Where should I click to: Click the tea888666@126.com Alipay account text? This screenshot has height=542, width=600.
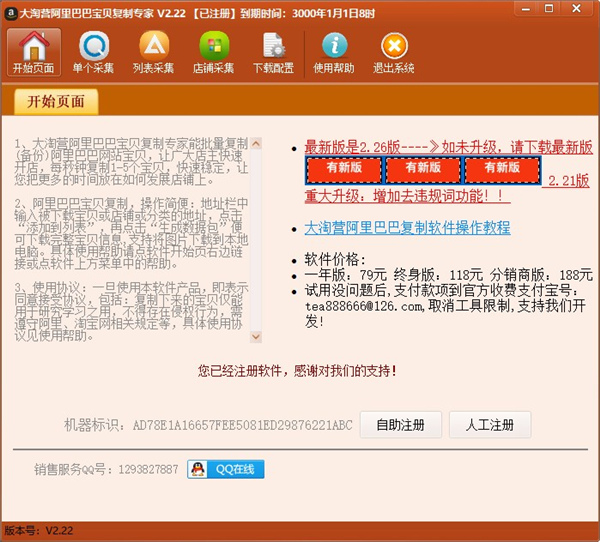[365, 307]
